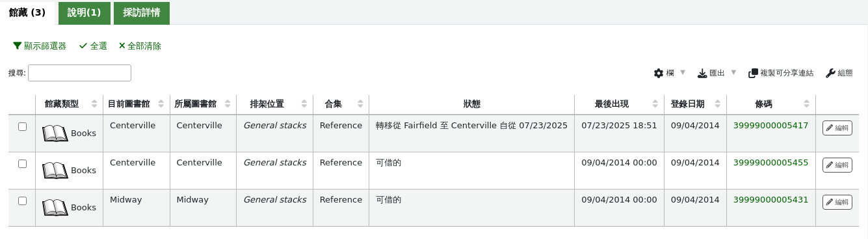Sort by the 館藏類型 column arrows

pos(94,104)
